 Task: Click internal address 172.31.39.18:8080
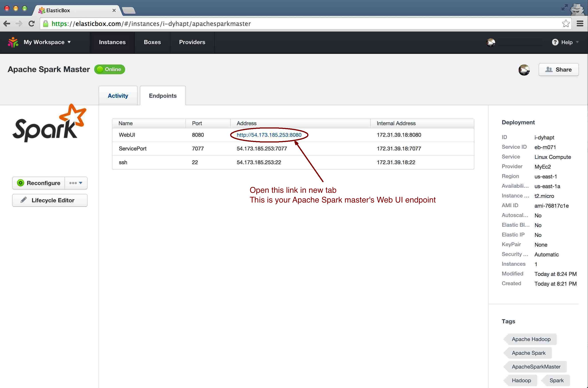pyautogui.click(x=399, y=135)
